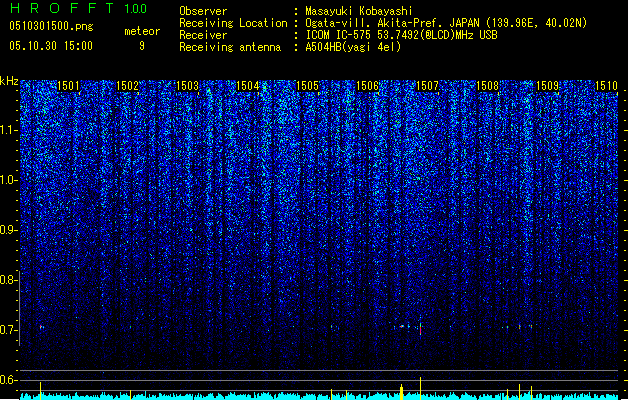Click the 'Observer' field label
The width and height of the screenshot is (629, 400).
pyautogui.click(x=203, y=11)
